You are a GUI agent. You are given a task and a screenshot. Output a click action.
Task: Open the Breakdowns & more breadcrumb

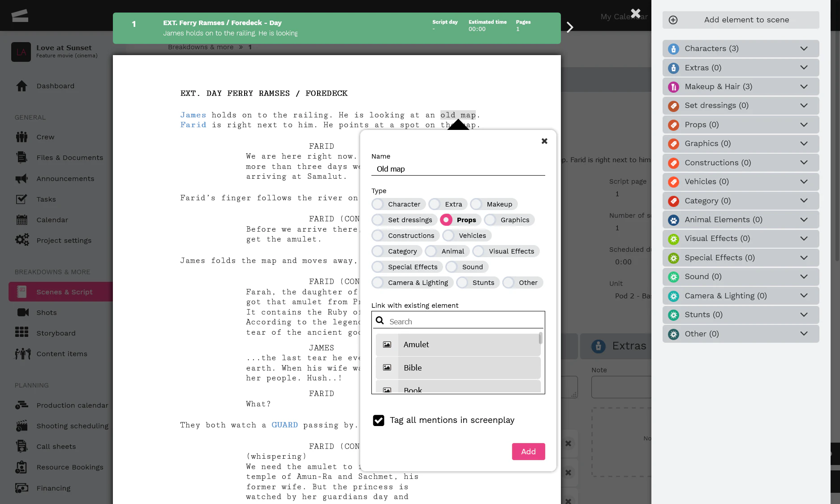pos(201,47)
